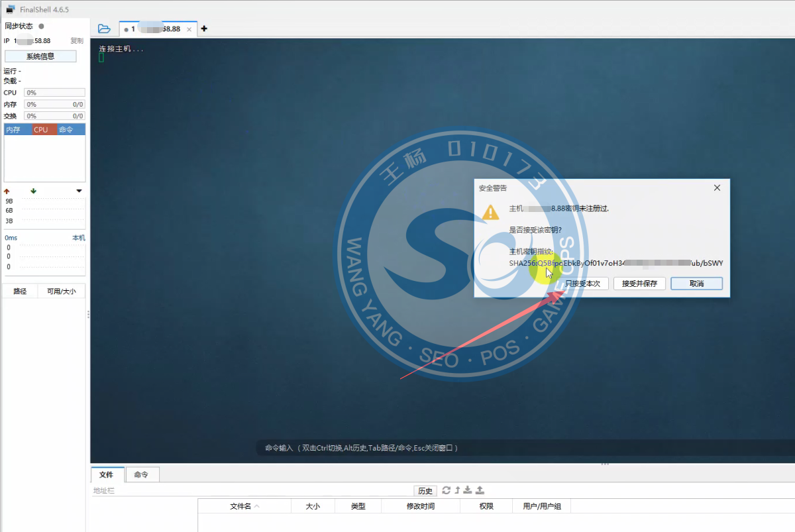Click the download icon in file toolbar
The height and width of the screenshot is (532, 795).
click(x=468, y=490)
